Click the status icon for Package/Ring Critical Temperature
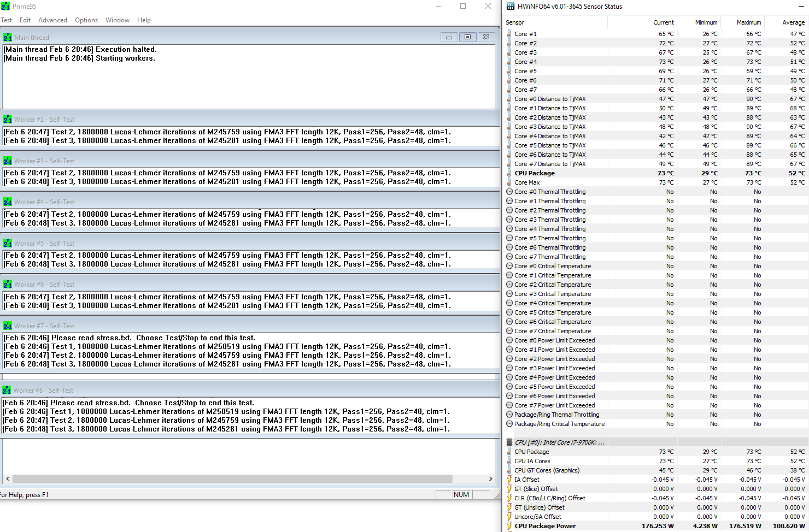The image size is (809, 532). click(x=509, y=424)
